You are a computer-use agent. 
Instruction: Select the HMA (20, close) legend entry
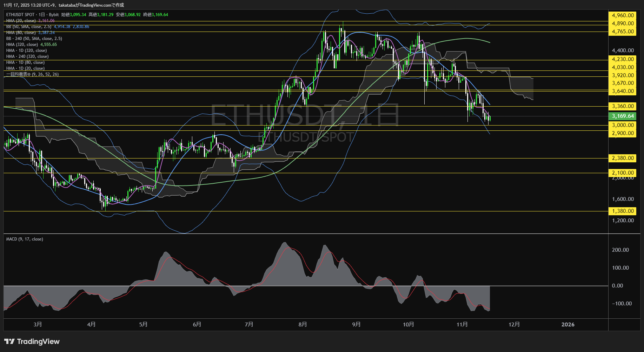pyautogui.click(x=21, y=21)
